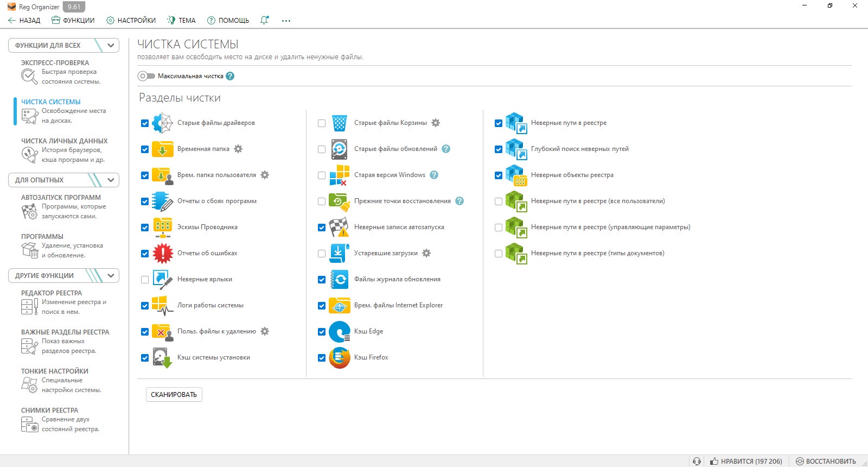
Task: Click ВОССТАНОВИТЬ in status bar
Action: pos(826,461)
